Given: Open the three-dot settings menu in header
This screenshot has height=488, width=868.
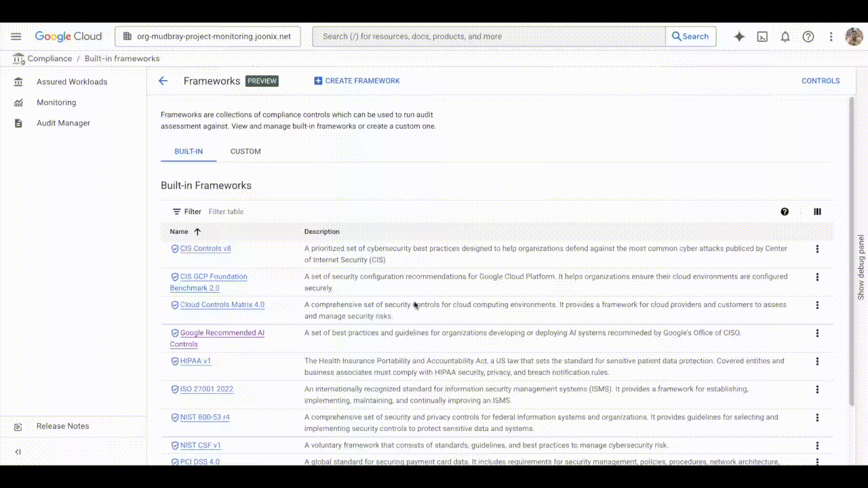Looking at the screenshot, I should pyautogui.click(x=831, y=37).
